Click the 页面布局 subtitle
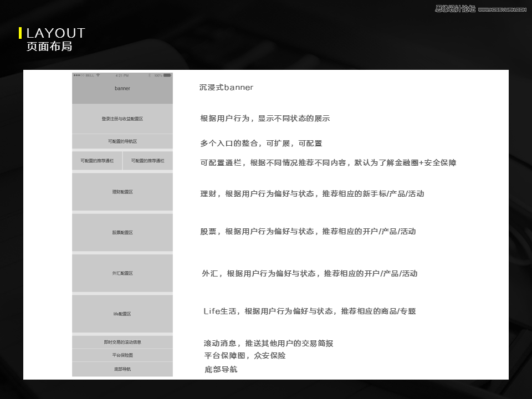Image resolution: width=532 pixels, height=399 pixels. coord(49,47)
